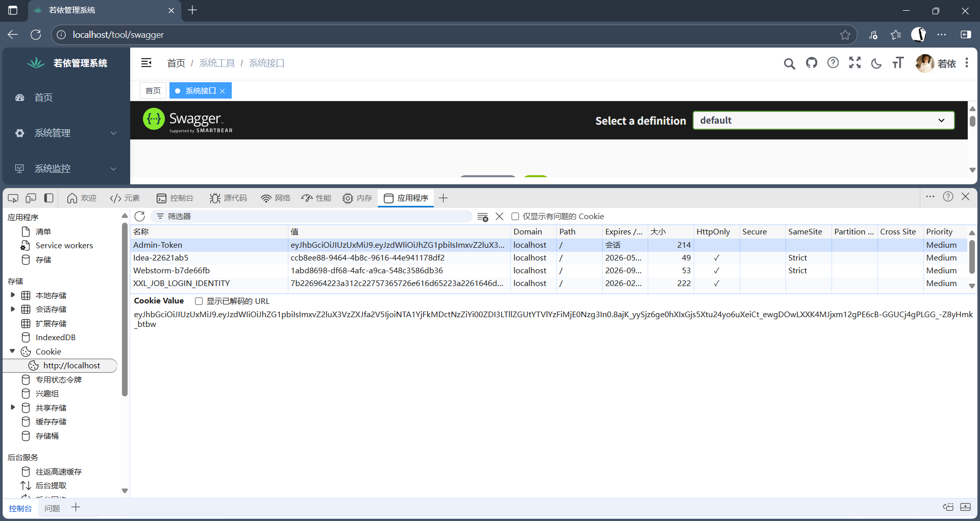The image size is (980, 521).
Task: Close the 系统接口 page tag
Action: [223, 91]
